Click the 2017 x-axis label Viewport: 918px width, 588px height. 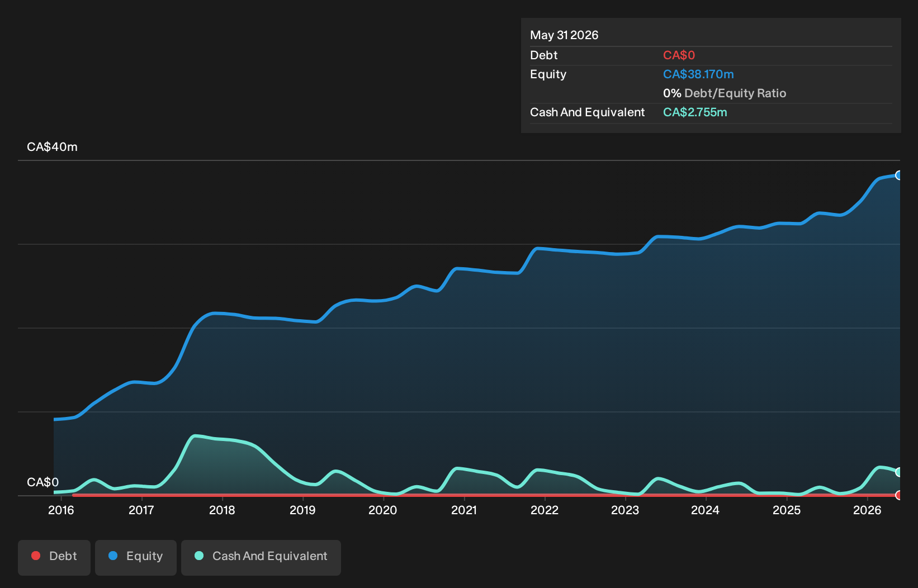tap(141, 510)
